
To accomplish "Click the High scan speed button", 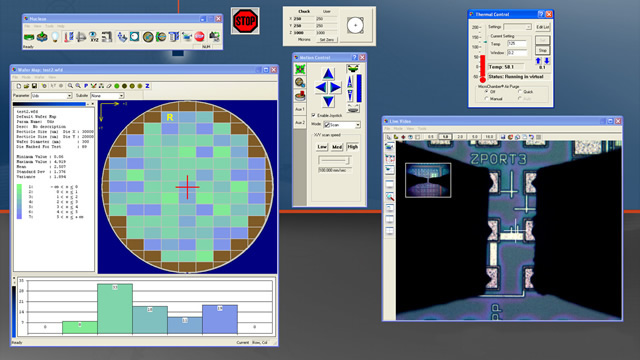I will (x=353, y=147).
